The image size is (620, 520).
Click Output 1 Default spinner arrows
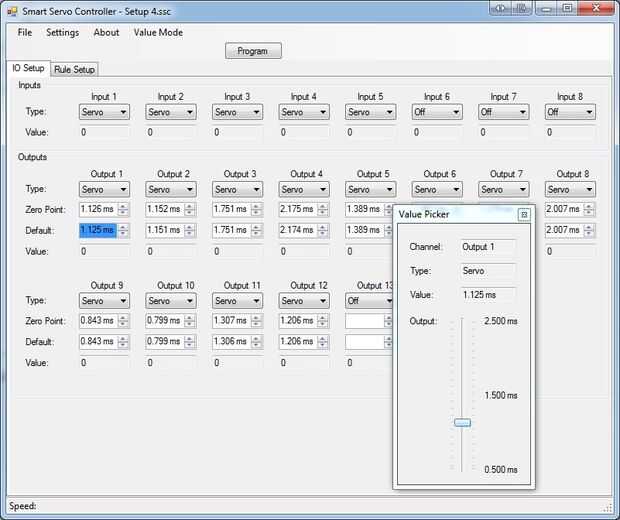tap(123, 230)
